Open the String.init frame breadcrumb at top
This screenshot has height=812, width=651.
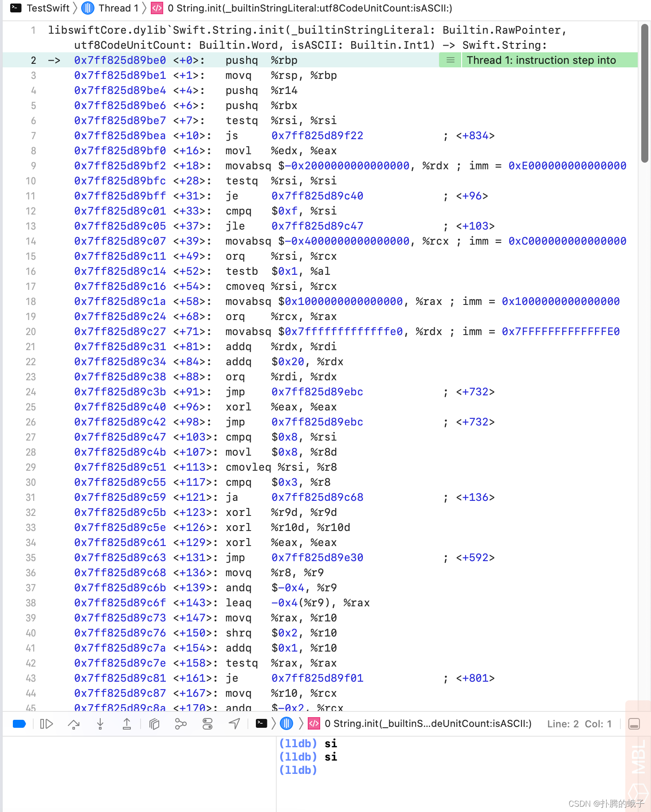(x=310, y=8)
